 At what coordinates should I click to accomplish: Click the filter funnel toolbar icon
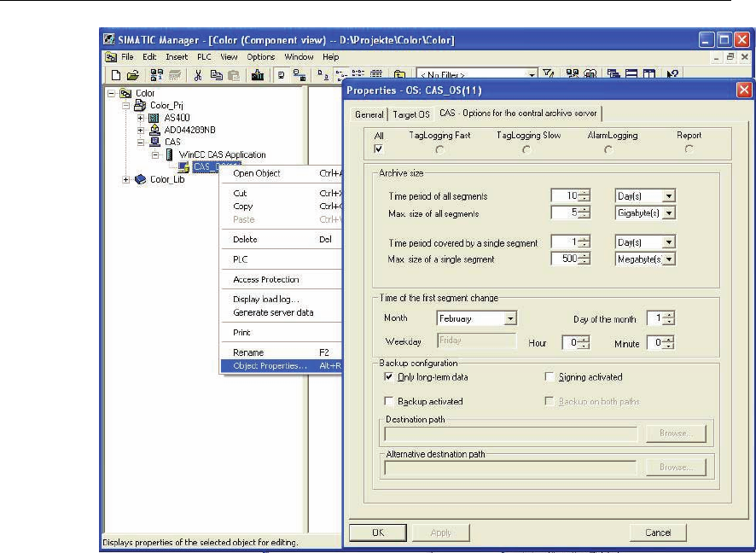(548, 73)
